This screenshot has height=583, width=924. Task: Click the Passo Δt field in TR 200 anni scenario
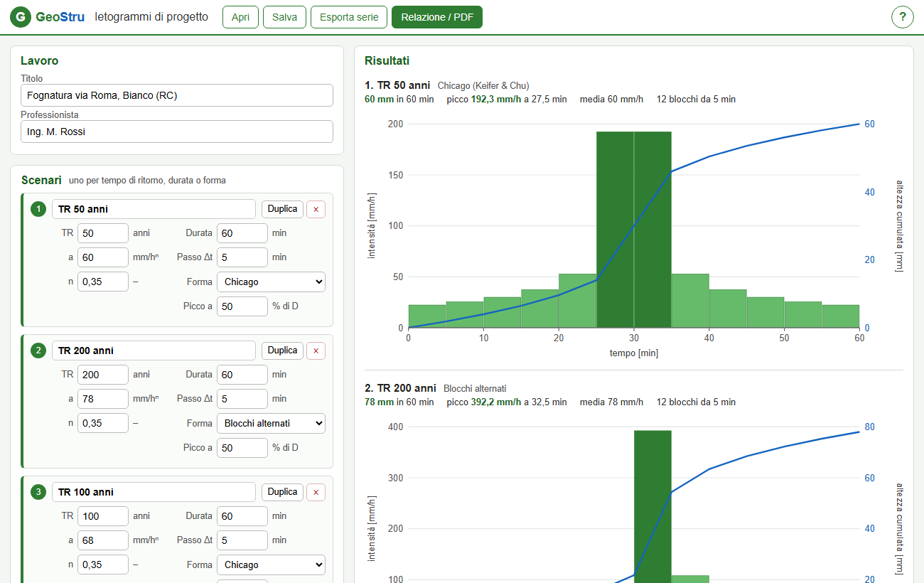click(242, 399)
